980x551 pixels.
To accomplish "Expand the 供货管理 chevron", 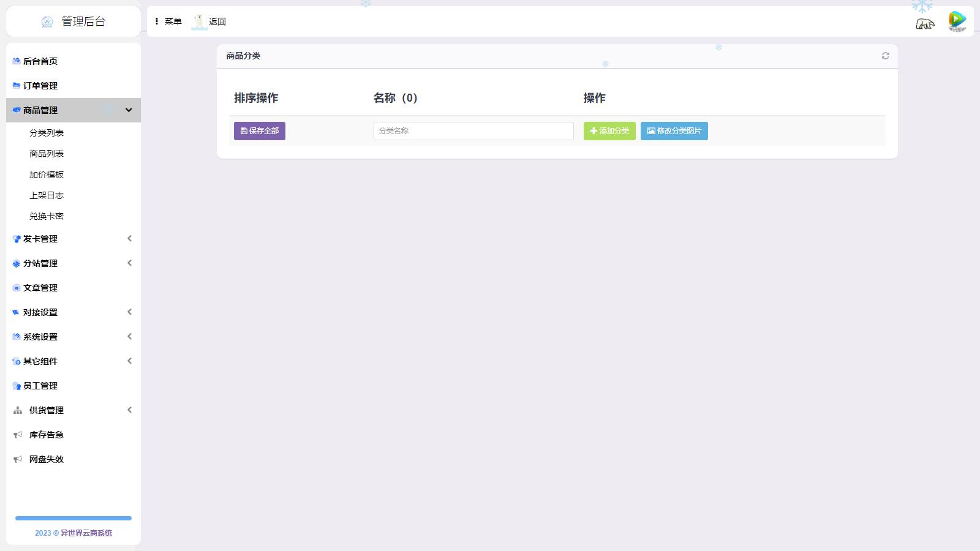I will click(129, 410).
